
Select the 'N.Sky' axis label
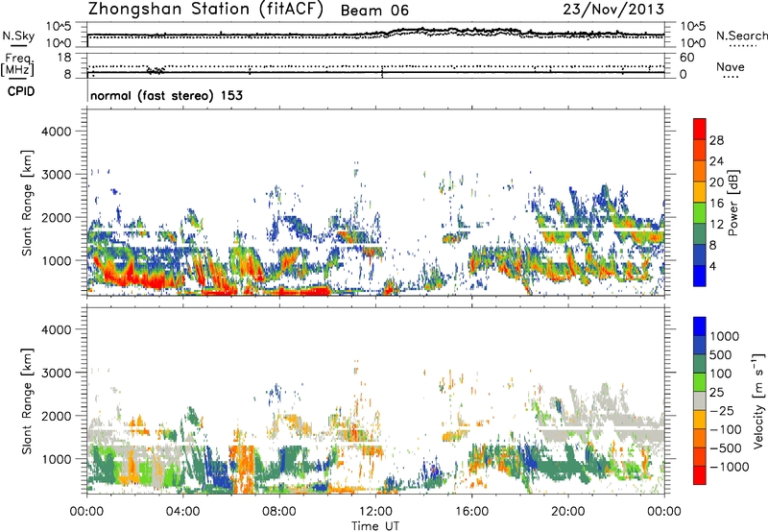(18, 36)
